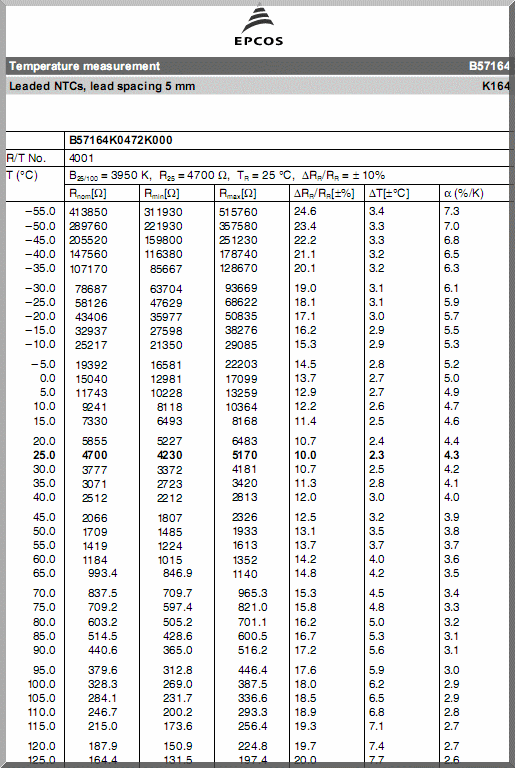The height and width of the screenshot is (768, 515).
Task: Click the Temperature measurement header
Action: click(x=85, y=66)
